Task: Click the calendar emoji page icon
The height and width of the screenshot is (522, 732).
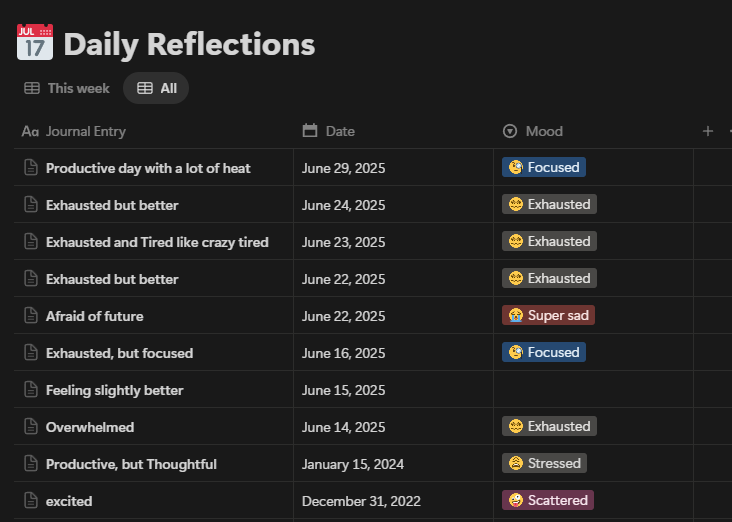Action: click(x=35, y=43)
